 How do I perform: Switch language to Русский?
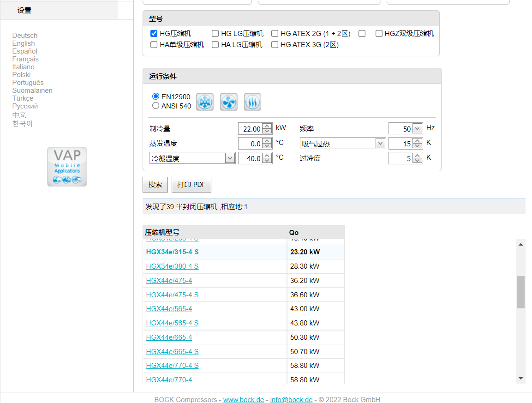click(25, 106)
